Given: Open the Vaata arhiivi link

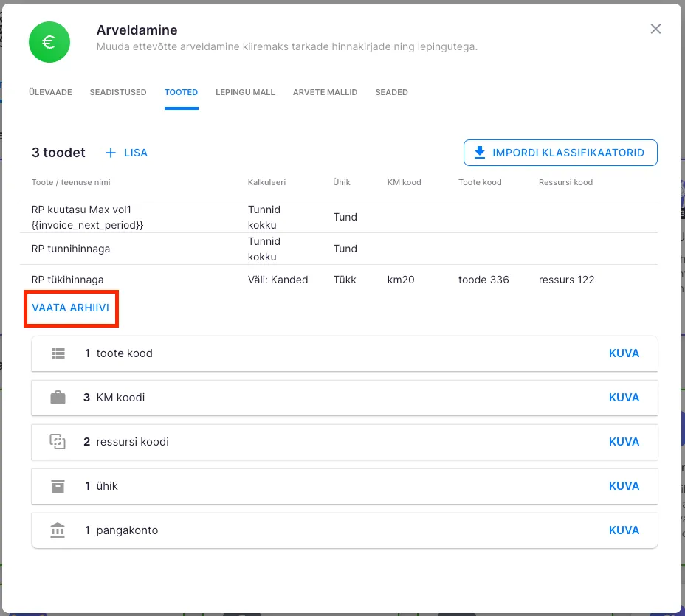Looking at the screenshot, I should 71,308.
